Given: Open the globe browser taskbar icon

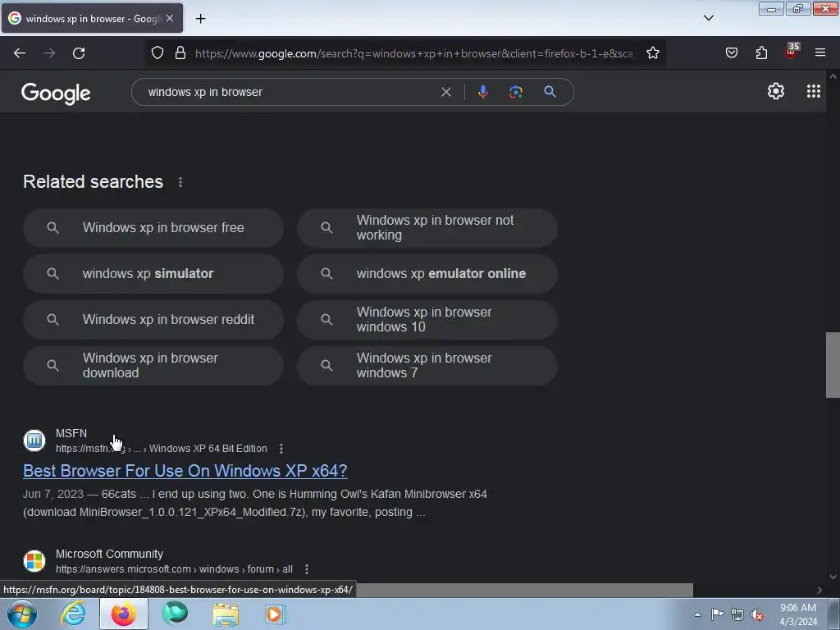Looking at the screenshot, I should [175, 614].
